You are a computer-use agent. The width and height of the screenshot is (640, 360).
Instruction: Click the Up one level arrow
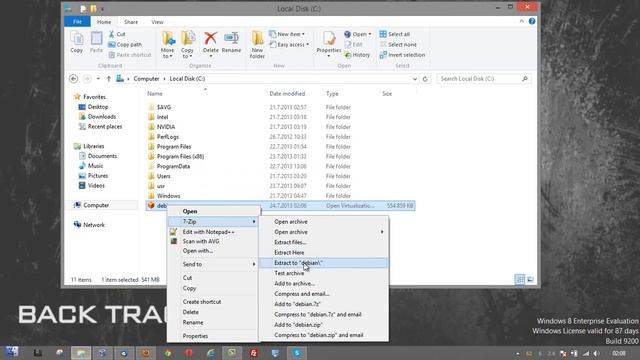[109, 79]
